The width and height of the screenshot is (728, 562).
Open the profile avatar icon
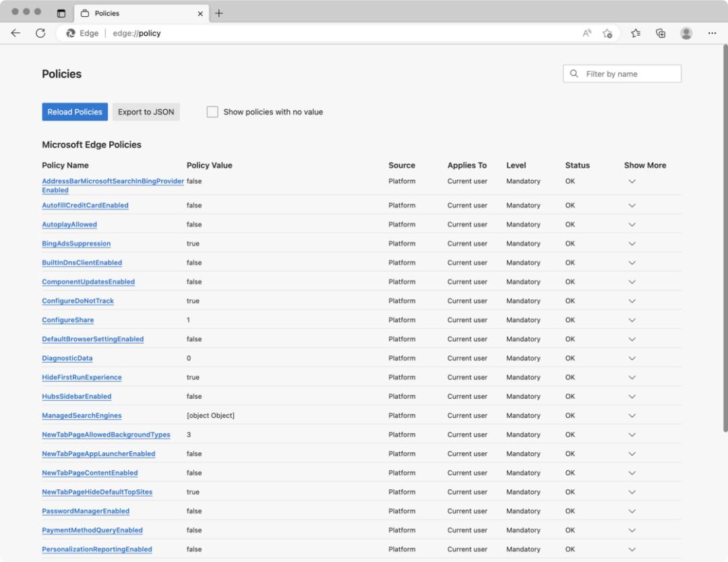pos(686,33)
